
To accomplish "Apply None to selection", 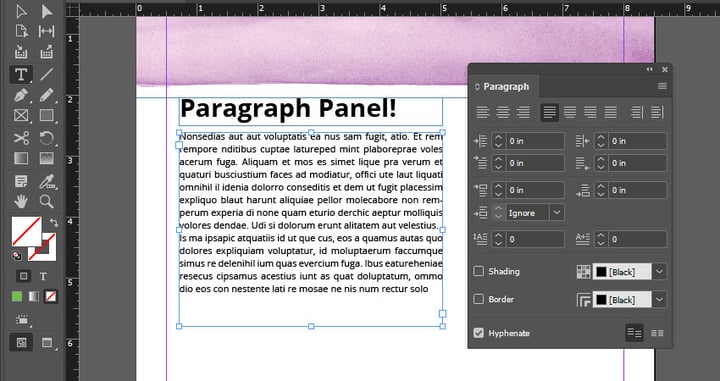I will [x=51, y=297].
